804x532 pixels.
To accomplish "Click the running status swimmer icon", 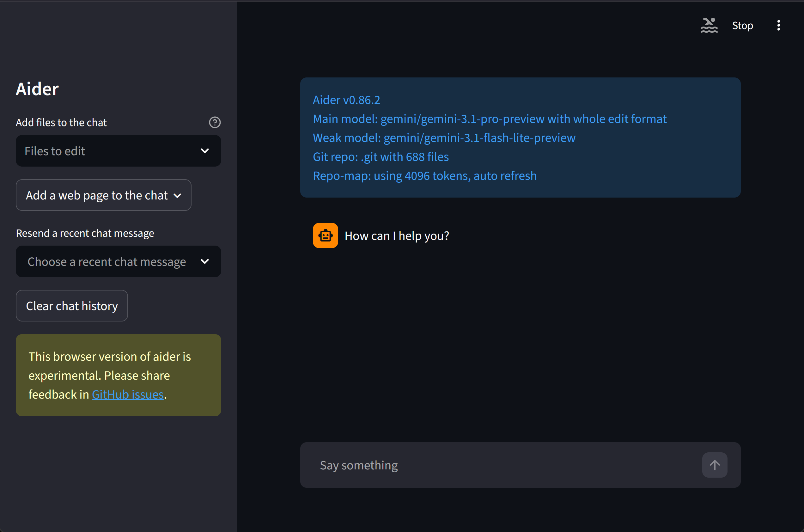I will pos(709,25).
